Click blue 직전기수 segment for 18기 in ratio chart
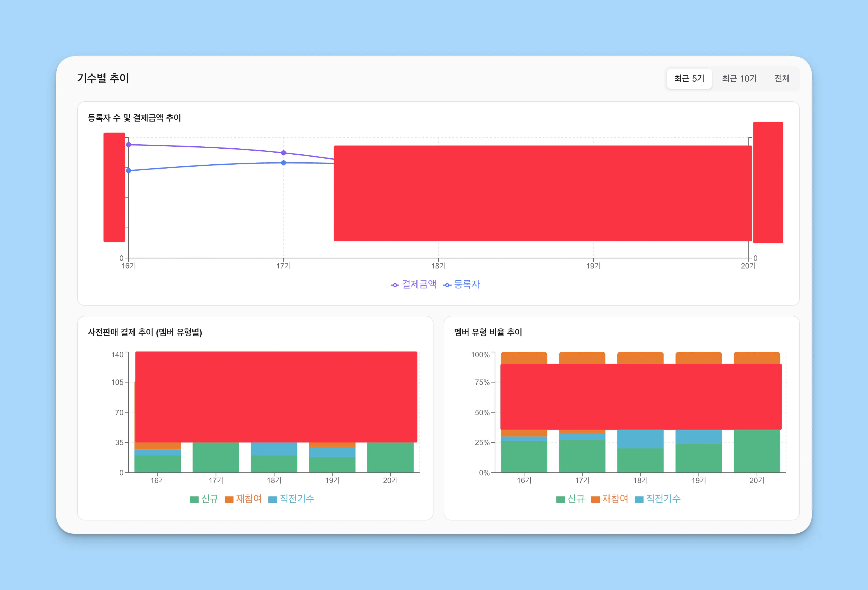Screen dimensions: 868x590 [640, 439]
